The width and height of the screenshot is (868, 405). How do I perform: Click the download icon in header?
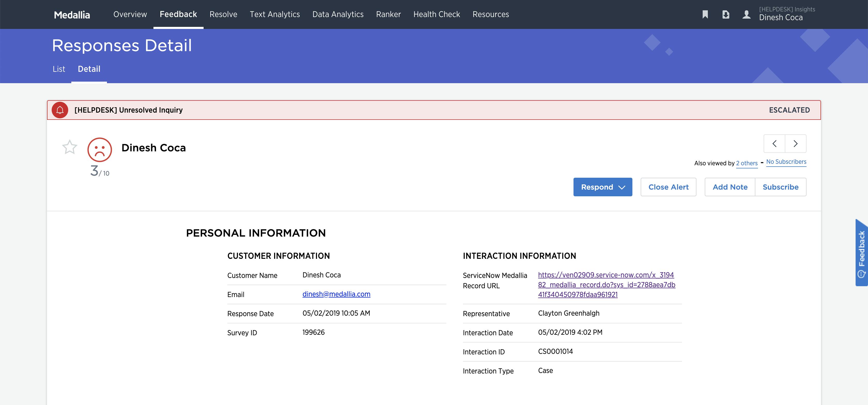(725, 14)
